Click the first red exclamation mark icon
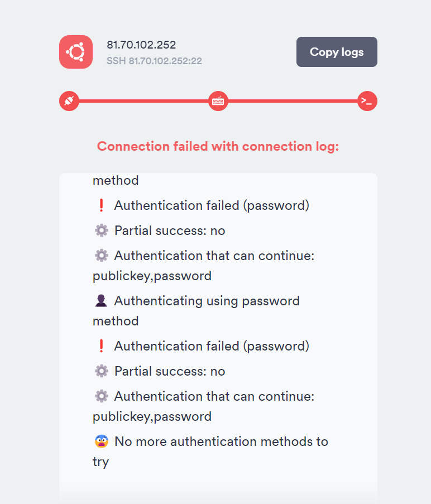431x504 pixels. pyautogui.click(x=101, y=205)
